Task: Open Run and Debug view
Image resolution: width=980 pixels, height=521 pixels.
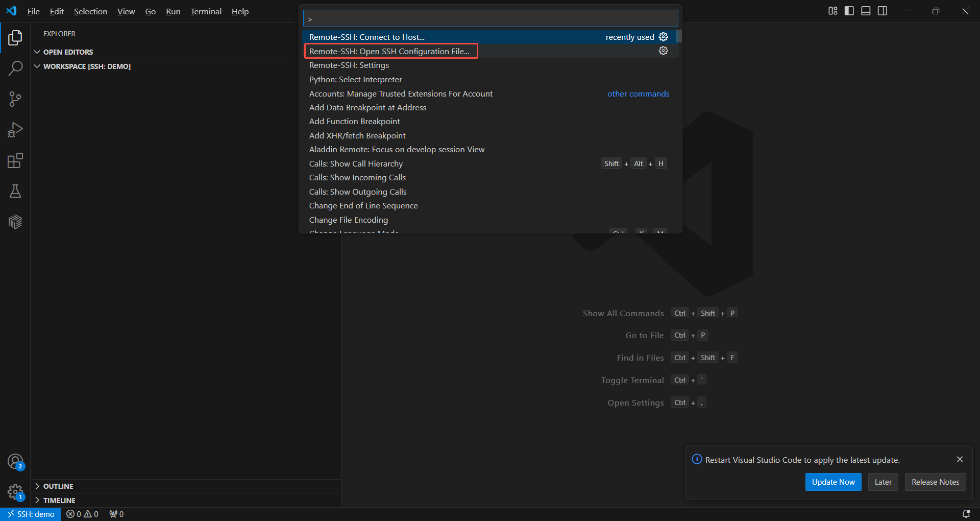Action: point(15,130)
